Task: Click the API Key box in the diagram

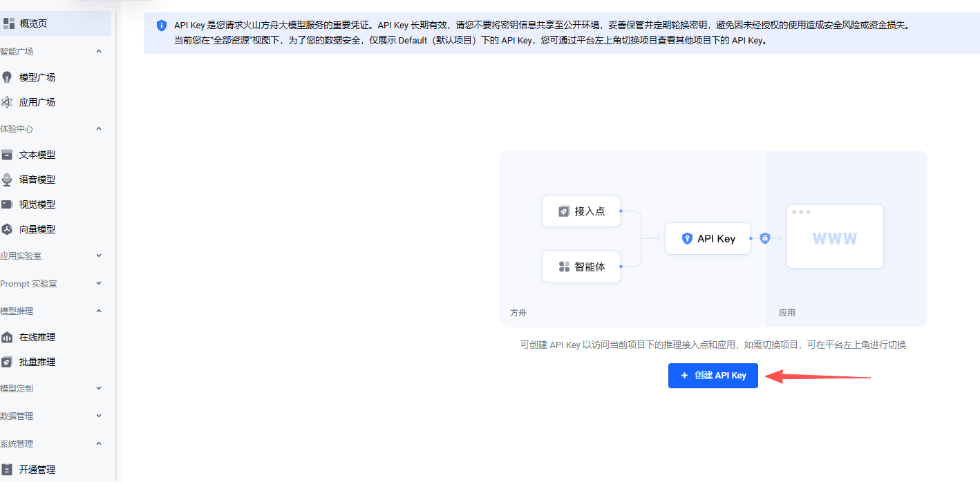Action: click(x=708, y=238)
